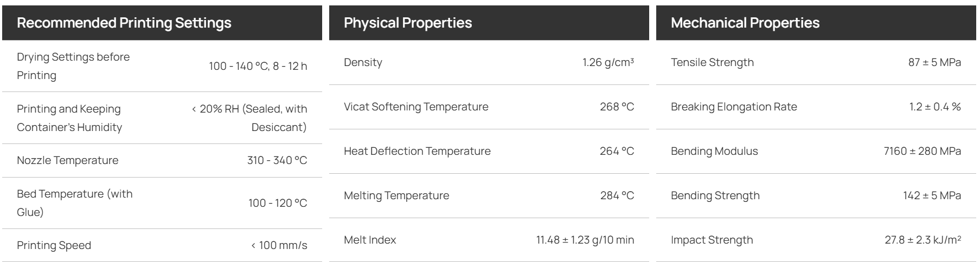Click the 284 °C melting temperature value
Viewport: 980px width, 262px height.
point(617,195)
